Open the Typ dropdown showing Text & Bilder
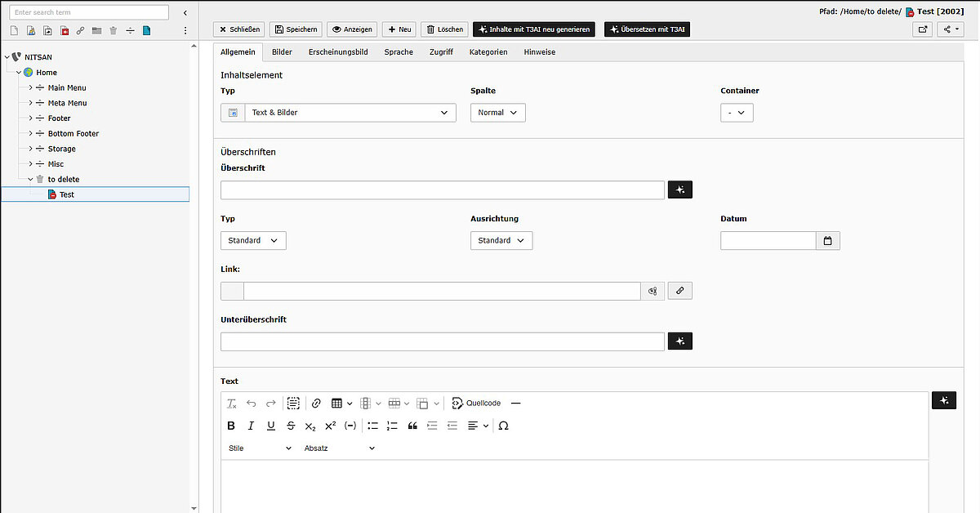Image resolution: width=980 pixels, height=513 pixels. pyautogui.click(x=350, y=112)
